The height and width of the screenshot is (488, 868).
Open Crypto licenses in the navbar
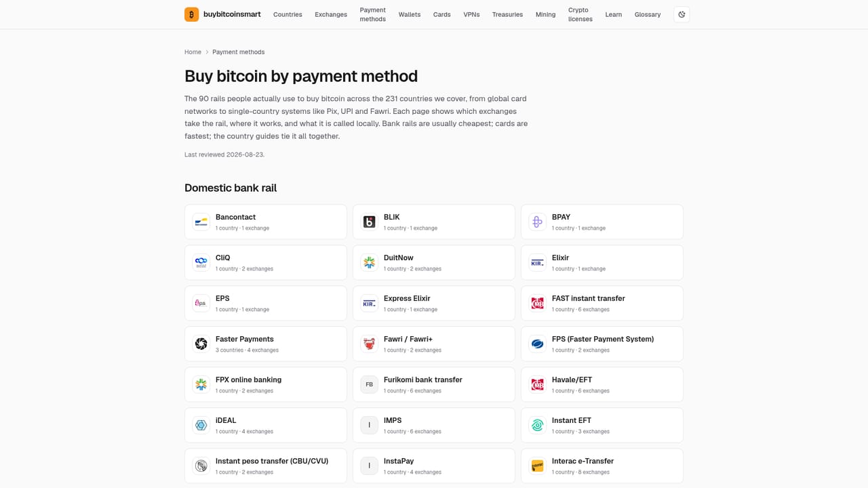[580, 14]
